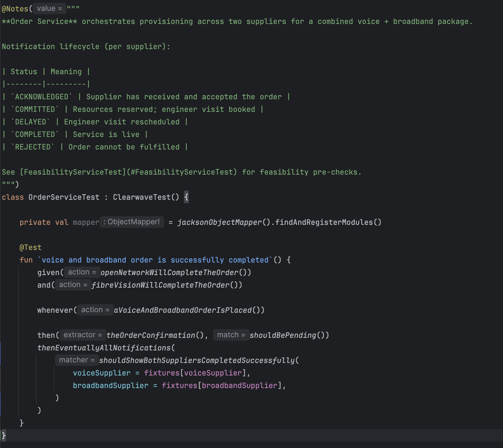The width and height of the screenshot is (503, 448).
Task: Click the 'value =' parameter hint
Action: (49, 9)
